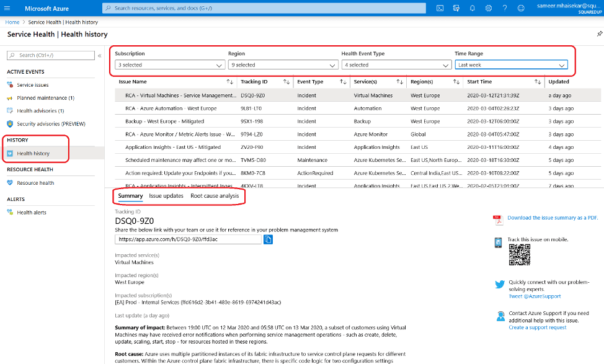Viewport: 604px width, 364px height.
Task: Click the Twitter bird icon
Action: [500, 284]
